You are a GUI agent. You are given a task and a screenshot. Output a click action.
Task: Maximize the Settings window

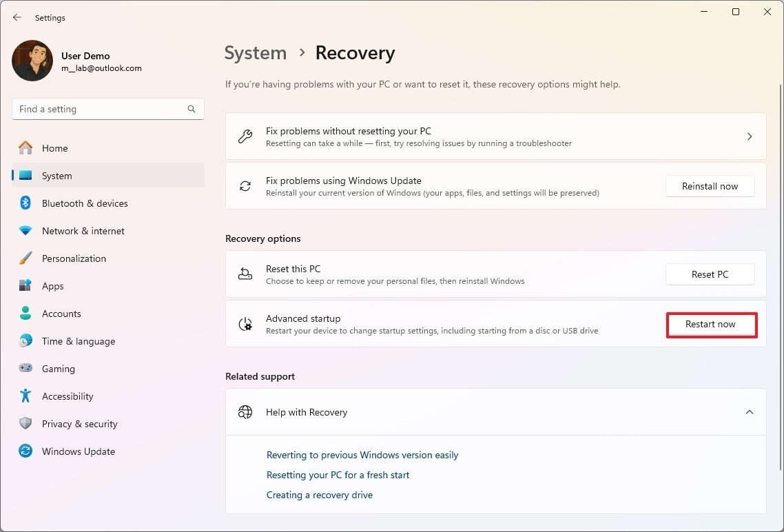736,12
